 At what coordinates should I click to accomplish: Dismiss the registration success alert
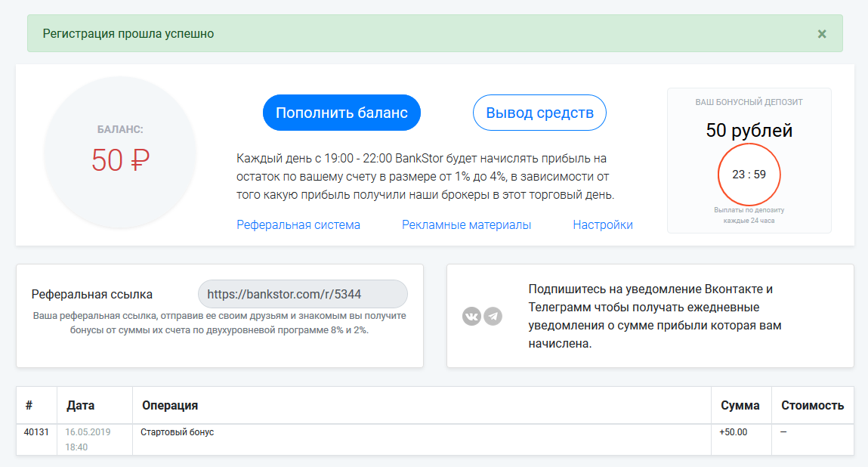point(822,34)
